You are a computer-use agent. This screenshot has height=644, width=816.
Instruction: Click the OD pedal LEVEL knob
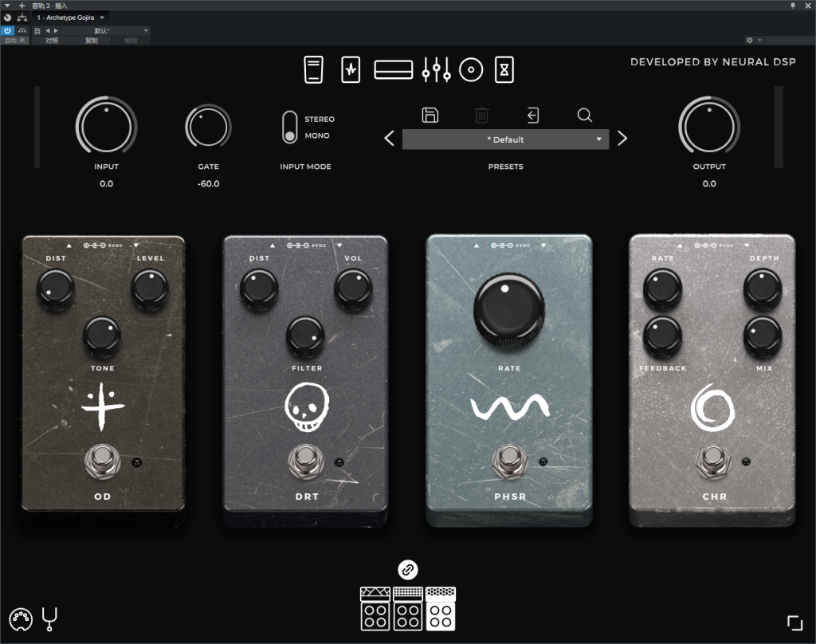[x=149, y=288]
